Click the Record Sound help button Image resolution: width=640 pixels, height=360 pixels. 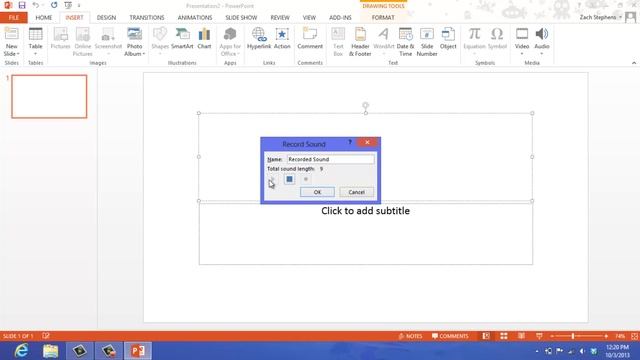coord(350,142)
